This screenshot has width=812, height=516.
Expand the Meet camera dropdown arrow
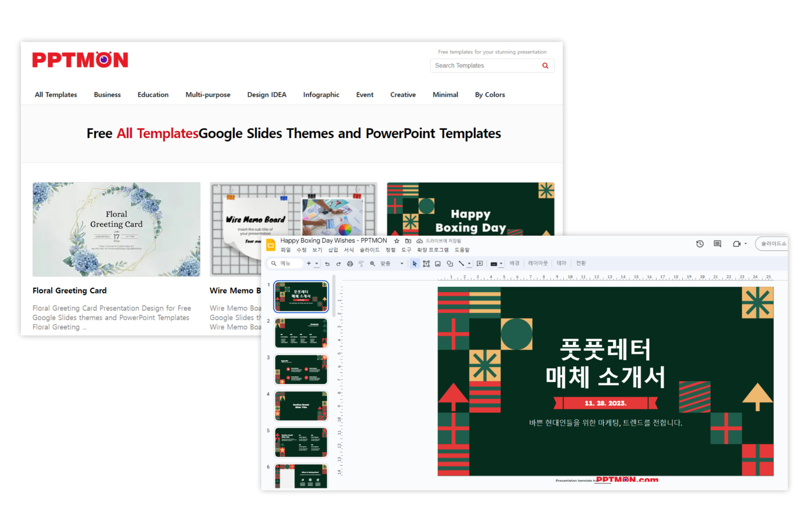(745, 244)
